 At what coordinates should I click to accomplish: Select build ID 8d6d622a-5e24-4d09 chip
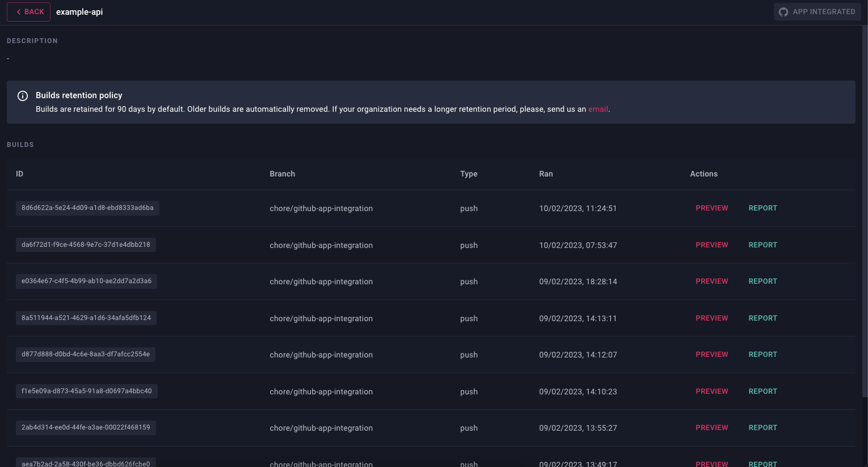pyautogui.click(x=87, y=208)
